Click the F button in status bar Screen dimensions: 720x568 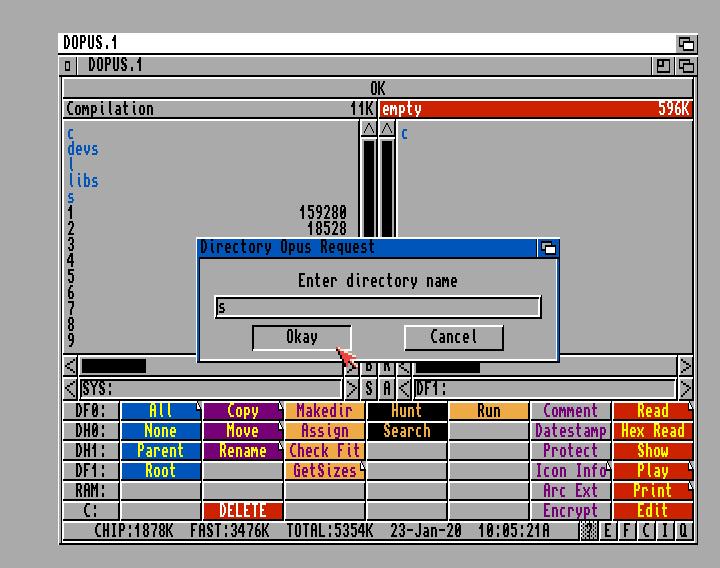click(x=627, y=531)
